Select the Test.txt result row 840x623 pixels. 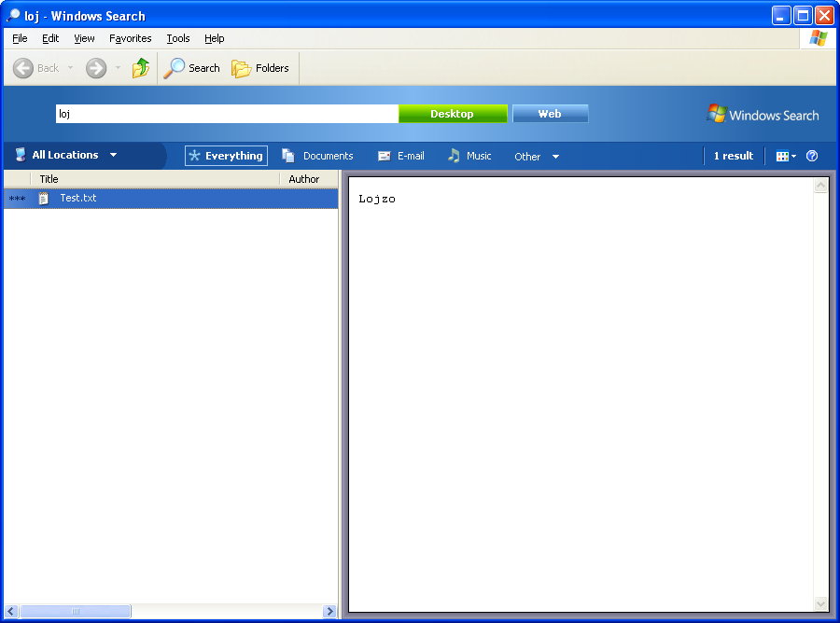pos(171,198)
